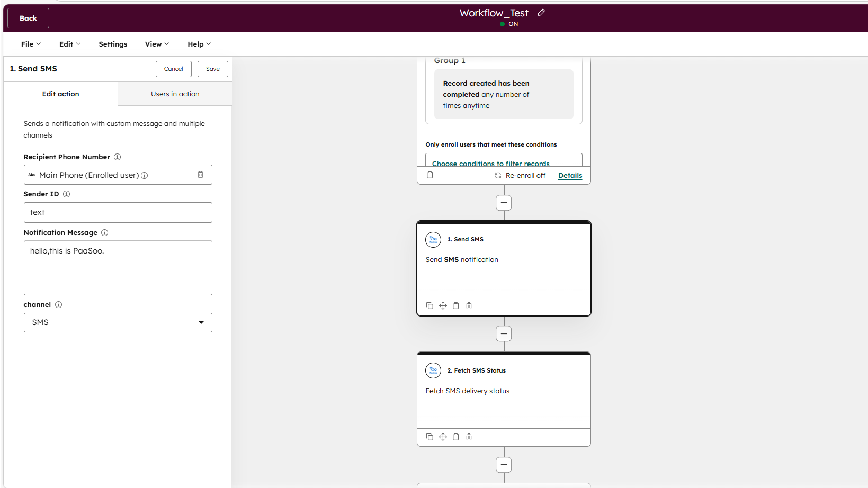Click the info icon next to Notification Message

[x=104, y=232]
